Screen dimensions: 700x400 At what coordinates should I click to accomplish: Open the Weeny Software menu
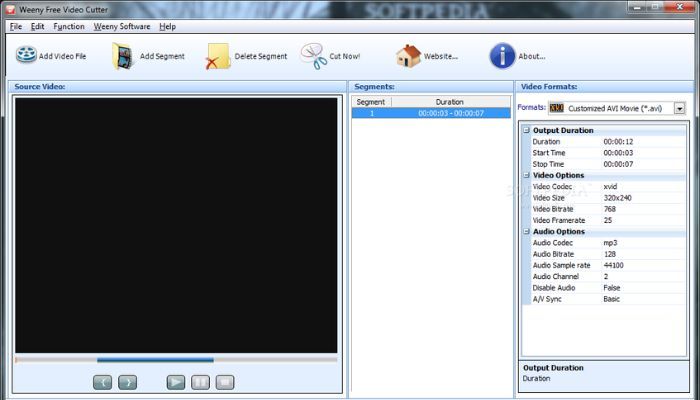point(122,26)
